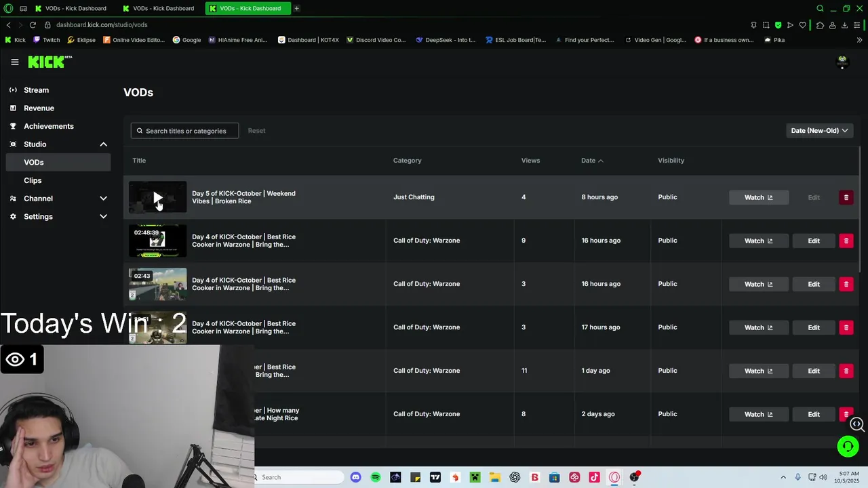
Task: Open the Opera menu icon
Action: click(8, 8)
